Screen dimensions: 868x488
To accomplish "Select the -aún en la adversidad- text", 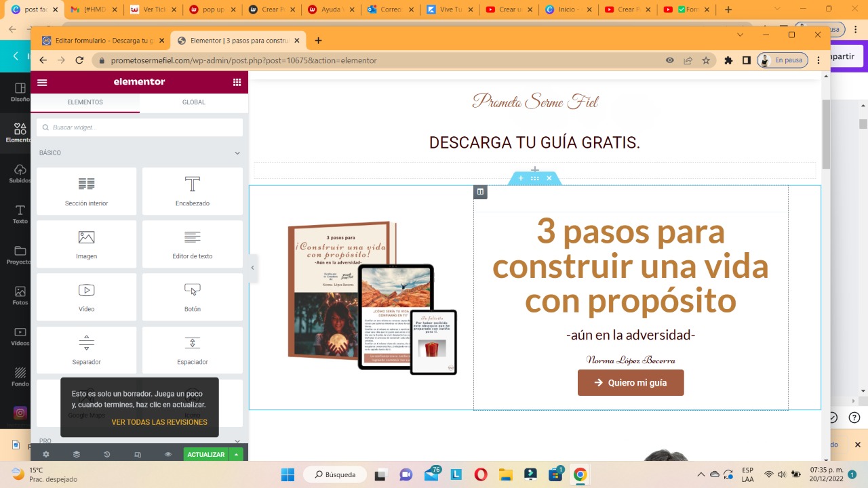I will pyautogui.click(x=631, y=335).
